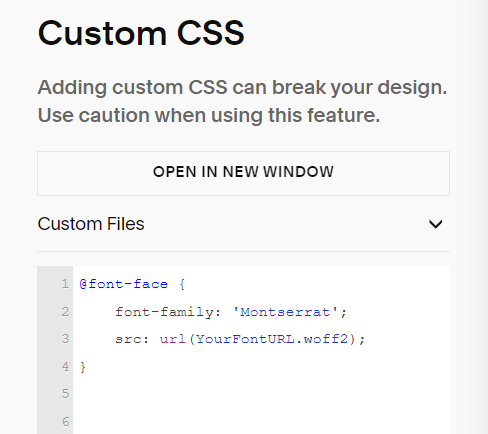The height and width of the screenshot is (434, 488).
Task: Click the YourFontURL.woff2 url value
Action: click(272, 339)
